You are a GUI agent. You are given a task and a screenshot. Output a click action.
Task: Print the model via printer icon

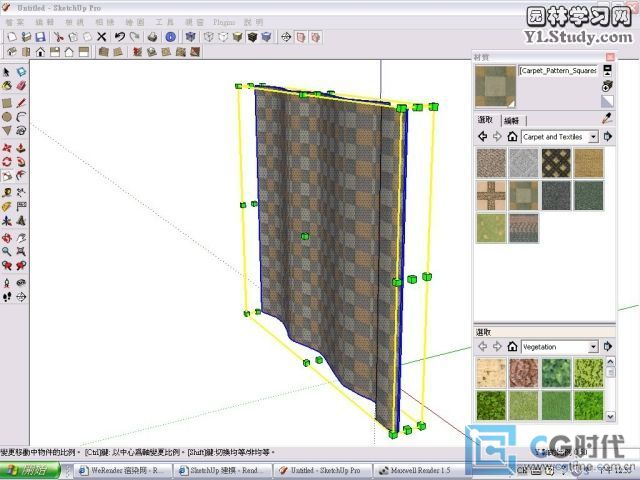coord(152,37)
